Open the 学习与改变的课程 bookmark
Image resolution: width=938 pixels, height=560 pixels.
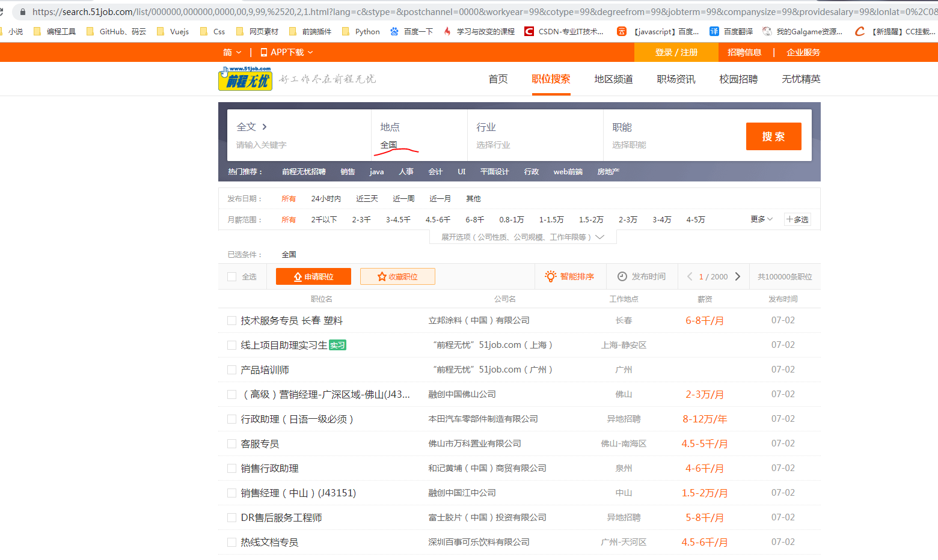click(479, 31)
